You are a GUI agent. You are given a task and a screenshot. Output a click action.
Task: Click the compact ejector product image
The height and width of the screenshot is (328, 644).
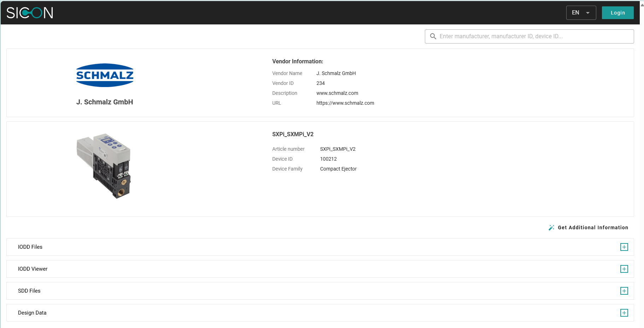pyautogui.click(x=104, y=166)
